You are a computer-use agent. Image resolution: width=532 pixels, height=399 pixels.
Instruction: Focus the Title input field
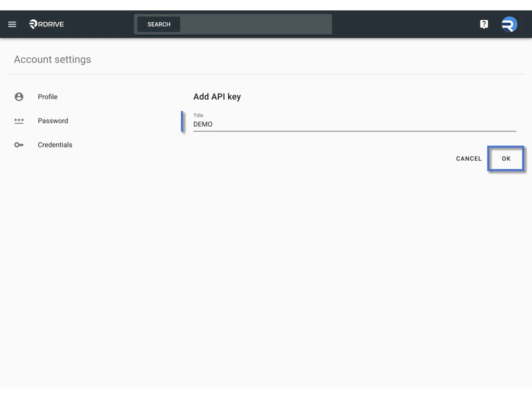(312, 124)
